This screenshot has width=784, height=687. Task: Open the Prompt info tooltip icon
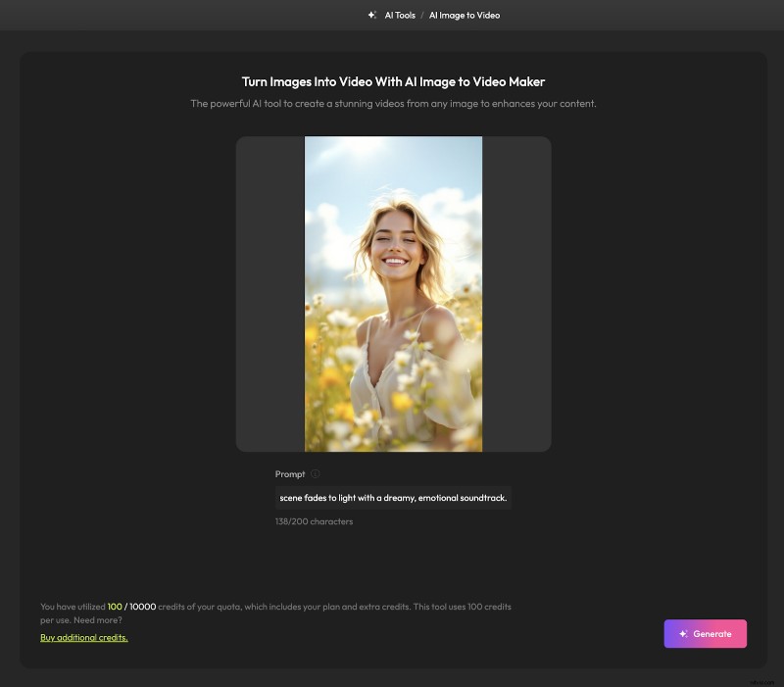point(313,473)
